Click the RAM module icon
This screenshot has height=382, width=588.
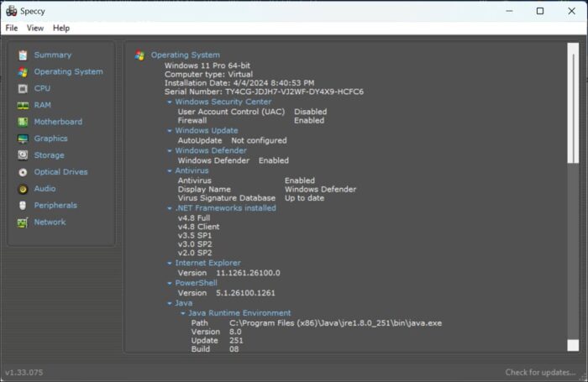[x=23, y=105]
